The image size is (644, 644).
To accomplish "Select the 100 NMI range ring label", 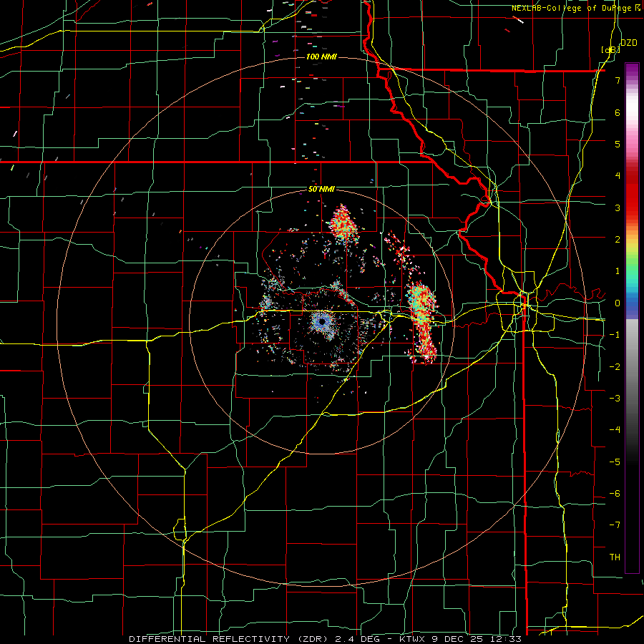I will tap(321, 57).
